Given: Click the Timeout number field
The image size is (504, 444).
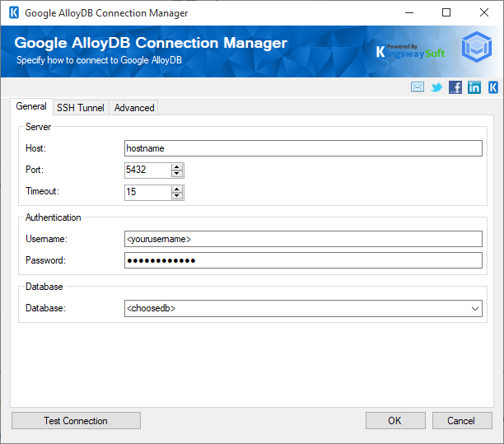Looking at the screenshot, I should 147,192.
